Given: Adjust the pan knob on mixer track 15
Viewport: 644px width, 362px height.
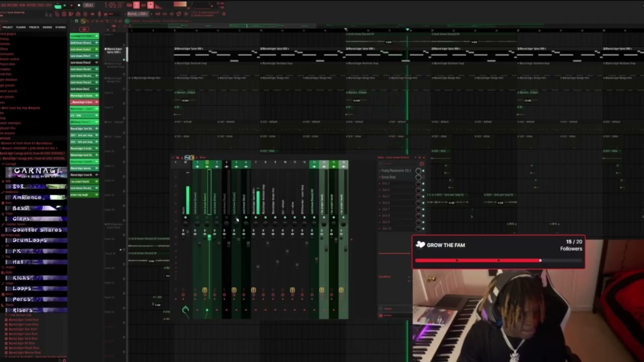Looking at the screenshot, I should [334, 223].
